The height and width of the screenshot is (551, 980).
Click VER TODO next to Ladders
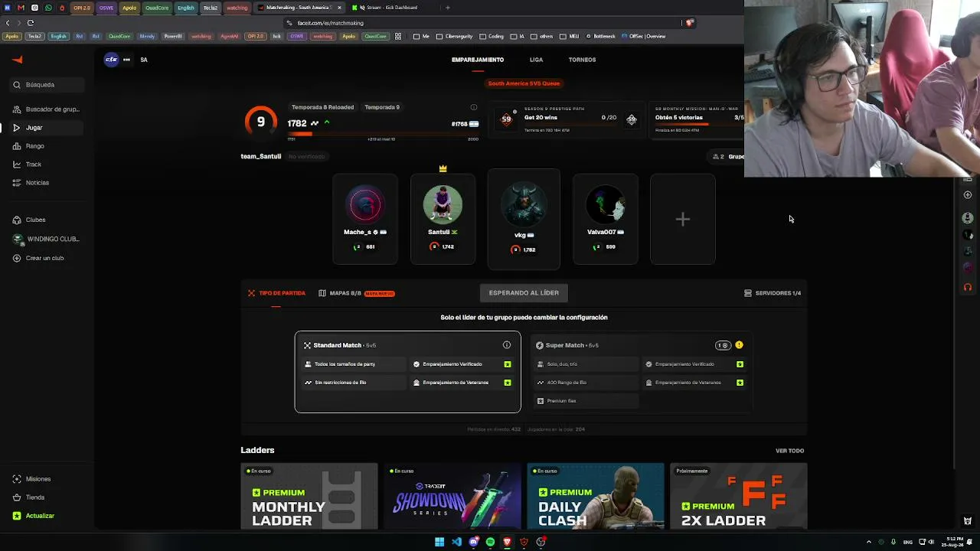click(790, 451)
